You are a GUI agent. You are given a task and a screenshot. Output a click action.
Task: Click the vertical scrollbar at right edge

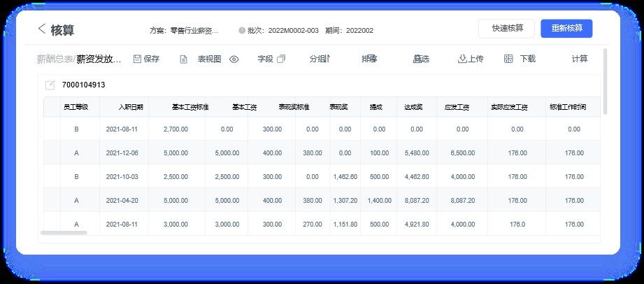[605, 80]
